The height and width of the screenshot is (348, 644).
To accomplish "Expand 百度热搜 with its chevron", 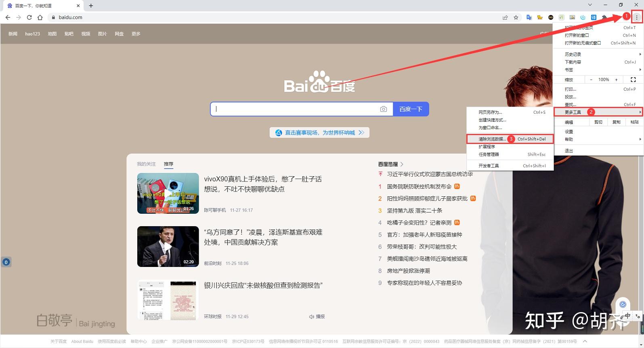I will (x=402, y=164).
